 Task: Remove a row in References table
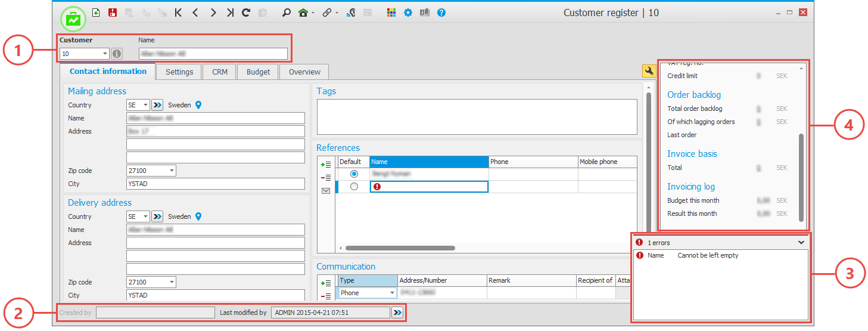click(x=326, y=178)
